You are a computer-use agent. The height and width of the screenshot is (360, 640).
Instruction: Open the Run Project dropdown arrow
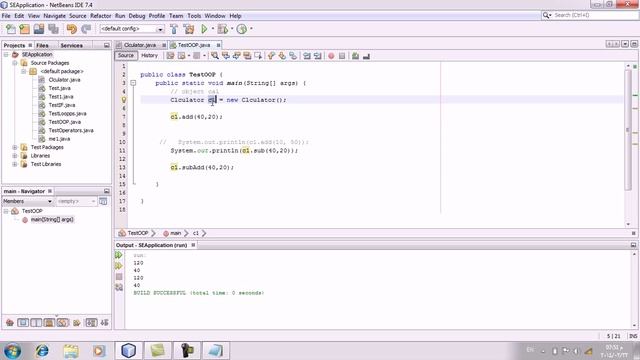[x=213, y=29]
